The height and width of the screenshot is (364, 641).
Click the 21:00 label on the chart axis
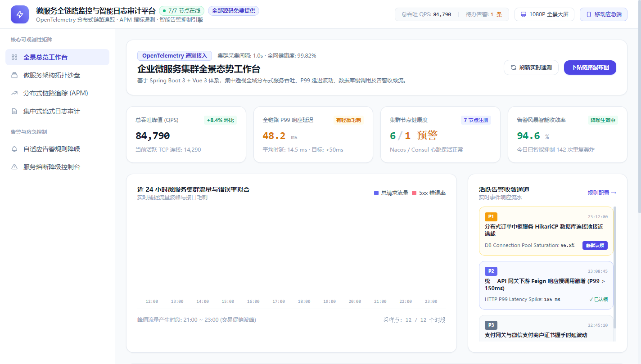click(x=380, y=301)
